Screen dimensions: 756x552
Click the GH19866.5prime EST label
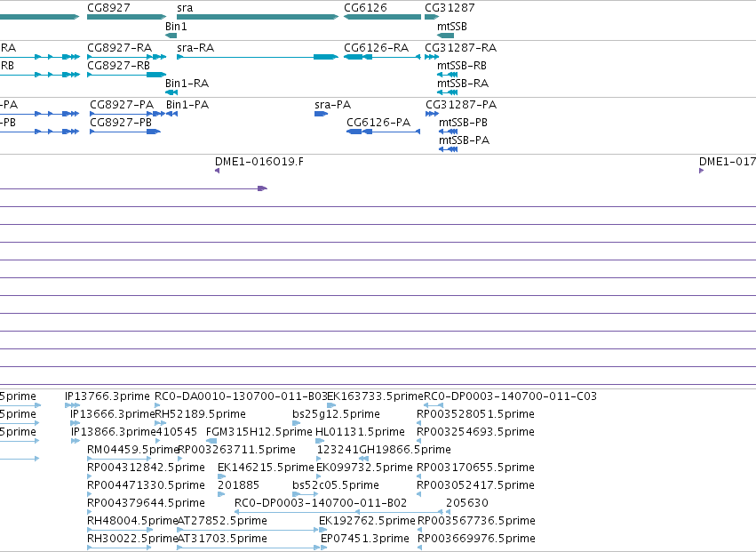(x=405, y=449)
